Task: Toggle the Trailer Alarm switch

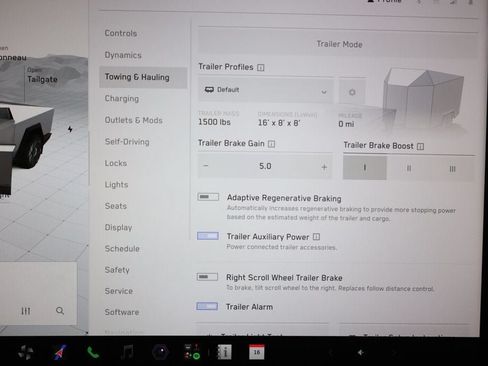Action: click(x=207, y=306)
